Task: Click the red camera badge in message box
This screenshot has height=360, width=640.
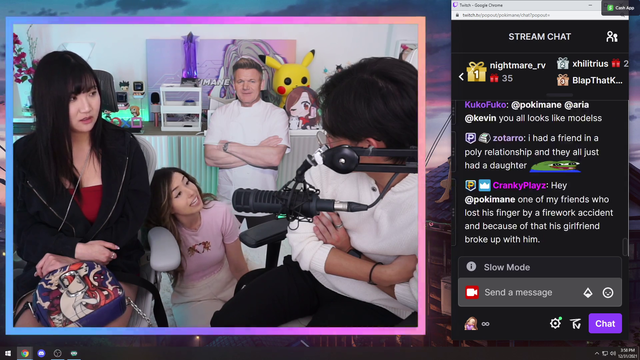Action: pos(472,292)
